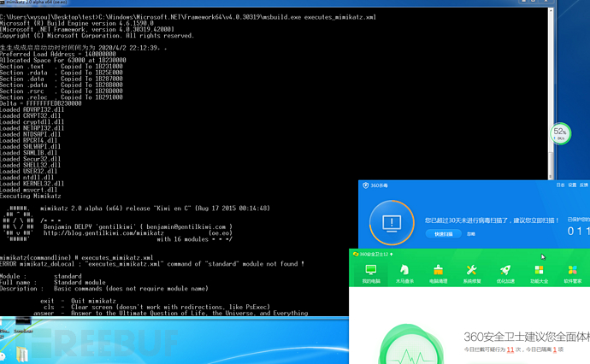Click the mimikatz console title bar

point(276,3)
